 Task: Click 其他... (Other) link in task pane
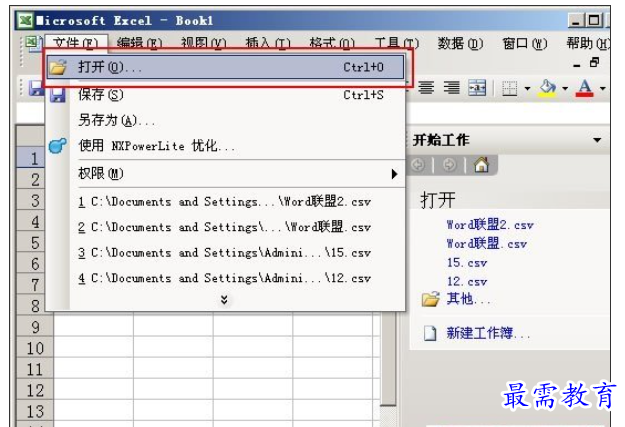point(468,299)
